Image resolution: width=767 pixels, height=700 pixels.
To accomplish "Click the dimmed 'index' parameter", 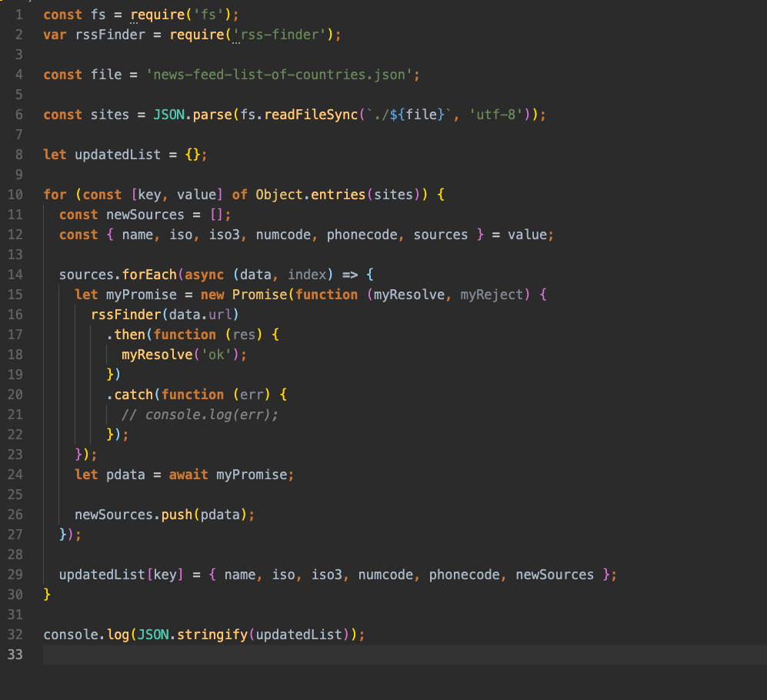I will point(307,275).
